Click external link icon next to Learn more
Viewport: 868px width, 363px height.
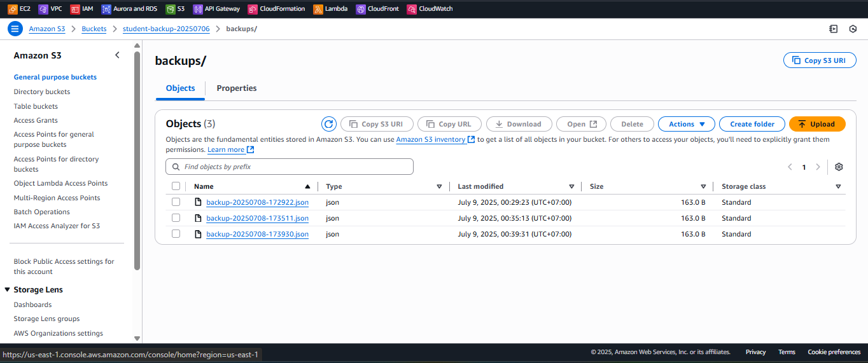pyautogui.click(x=251, y=150)
